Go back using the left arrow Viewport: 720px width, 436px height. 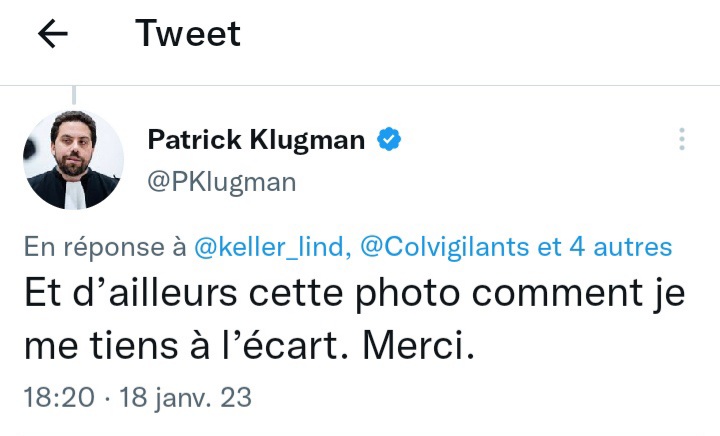pos(53,34)
